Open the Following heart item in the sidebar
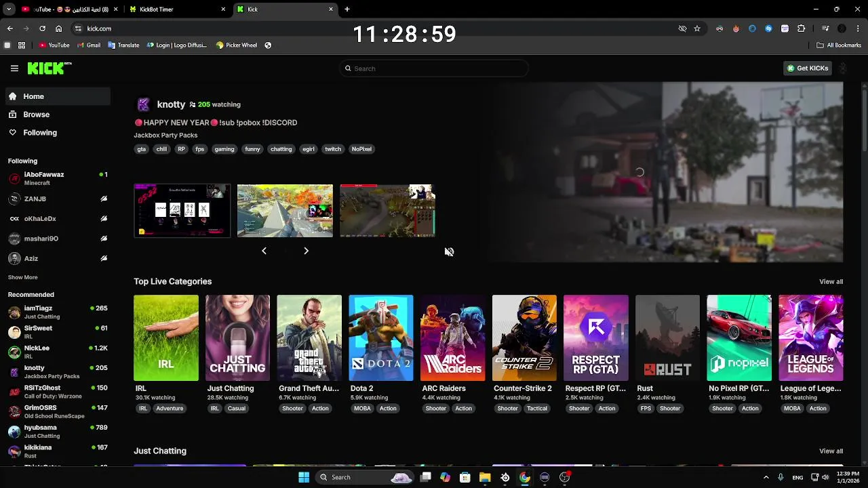868x488 pixels. point(58,133)
